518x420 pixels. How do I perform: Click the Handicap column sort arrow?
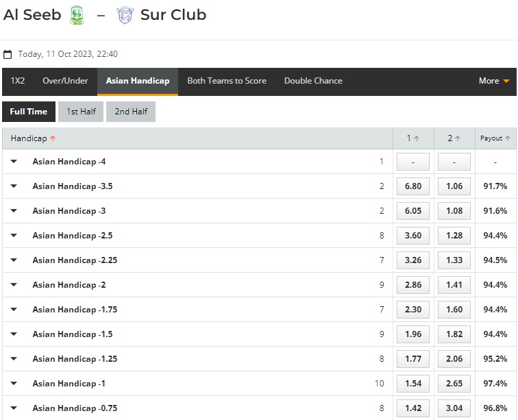point(53,138)
